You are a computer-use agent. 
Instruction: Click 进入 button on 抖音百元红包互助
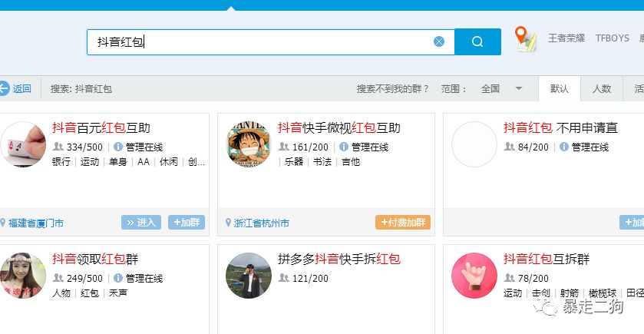141,222
